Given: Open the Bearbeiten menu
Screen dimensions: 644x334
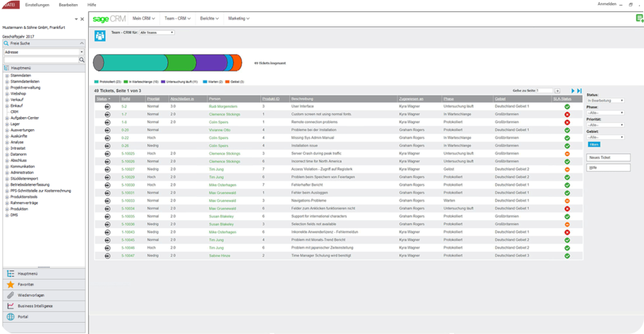Looking at the screenshot, I should (x=67, y=4).
